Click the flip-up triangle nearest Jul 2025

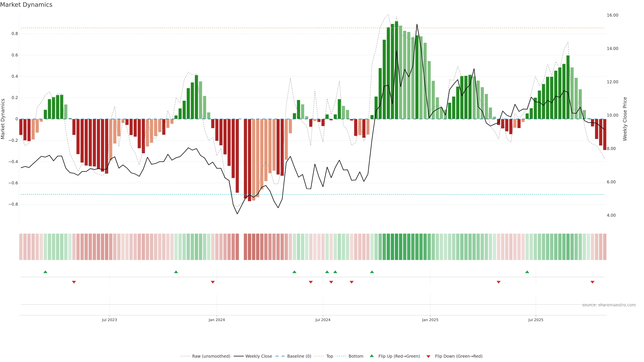point(527,272)
